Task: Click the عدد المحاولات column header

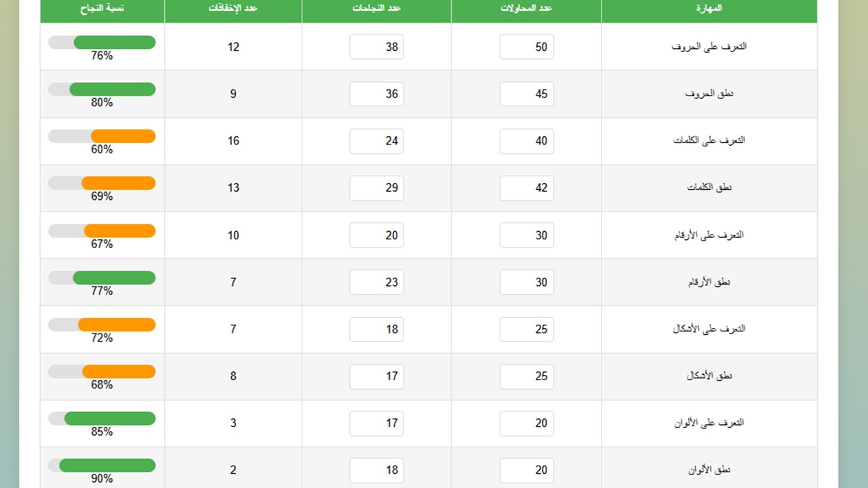Action: (x=526, y=9)
